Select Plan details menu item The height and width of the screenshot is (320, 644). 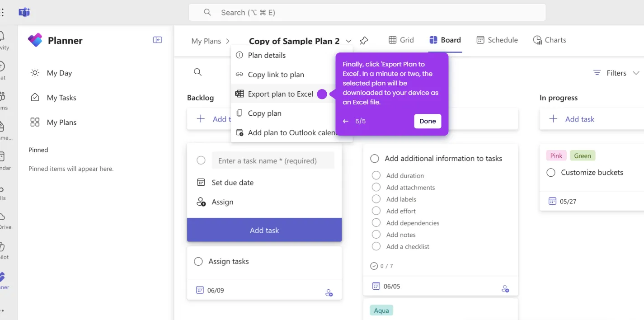pyautogui.click(x=291, y=55)
